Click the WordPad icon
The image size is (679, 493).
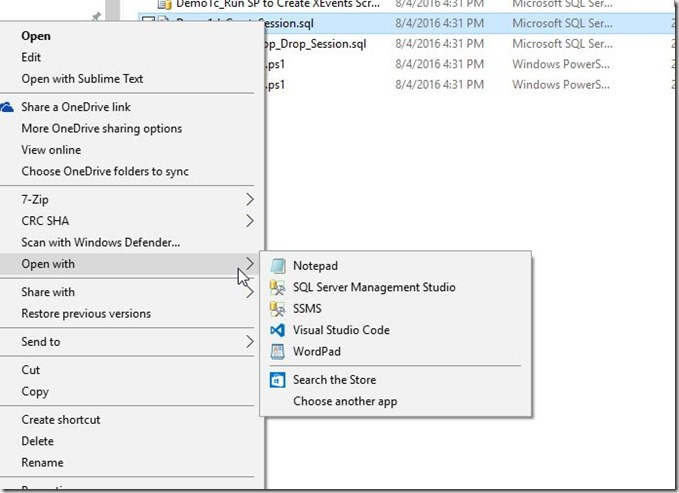click(277, 351)
